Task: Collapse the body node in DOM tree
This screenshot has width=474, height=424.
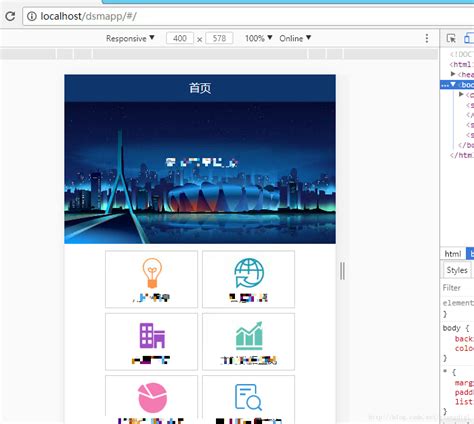Action: (453, 84)
